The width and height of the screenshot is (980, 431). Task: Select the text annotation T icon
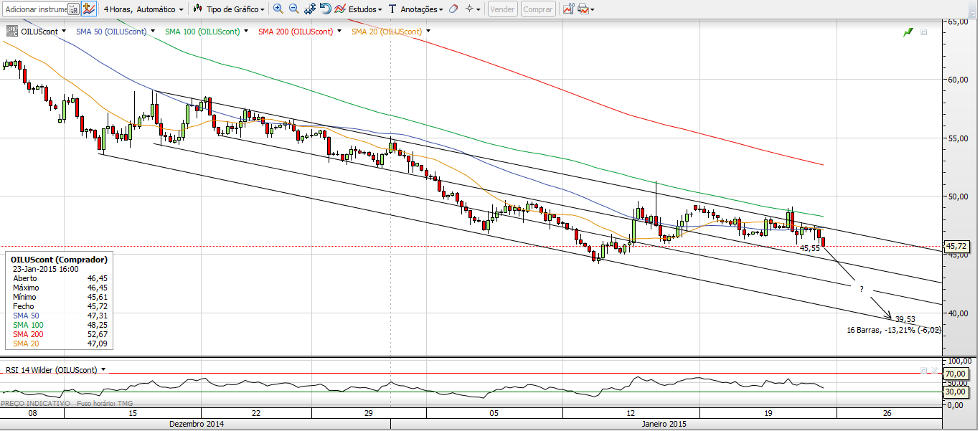tap(392, 9)
